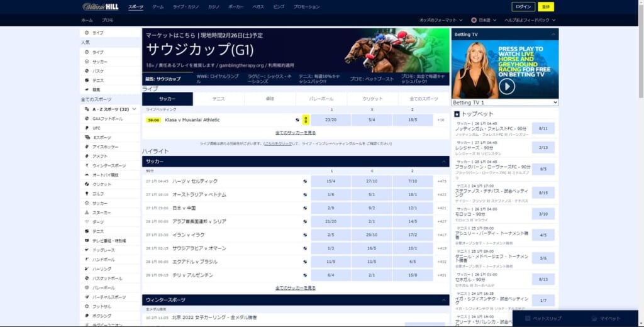Screen dimensions: 644x327
Task: Open the ハンドボール sidebar icon
Action: coord(87,260)
